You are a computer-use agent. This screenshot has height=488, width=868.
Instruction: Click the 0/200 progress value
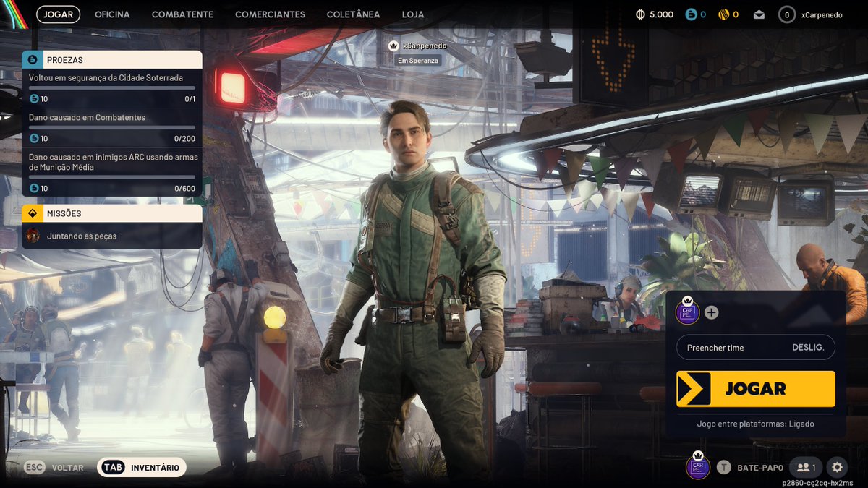coord(184,139)
